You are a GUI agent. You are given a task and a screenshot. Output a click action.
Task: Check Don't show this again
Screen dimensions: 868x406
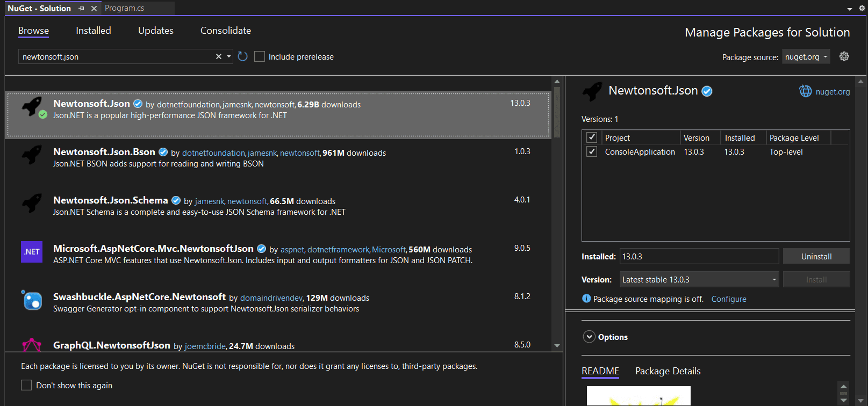pos(26,385)
